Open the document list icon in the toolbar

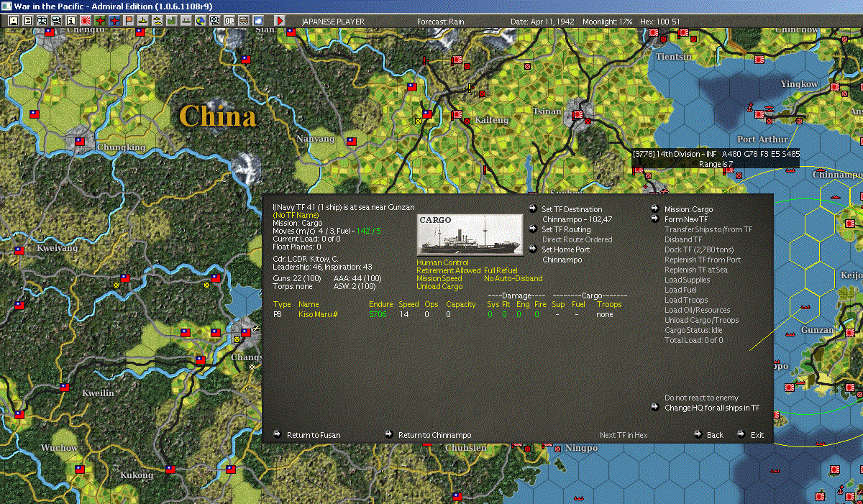point(27,21)
